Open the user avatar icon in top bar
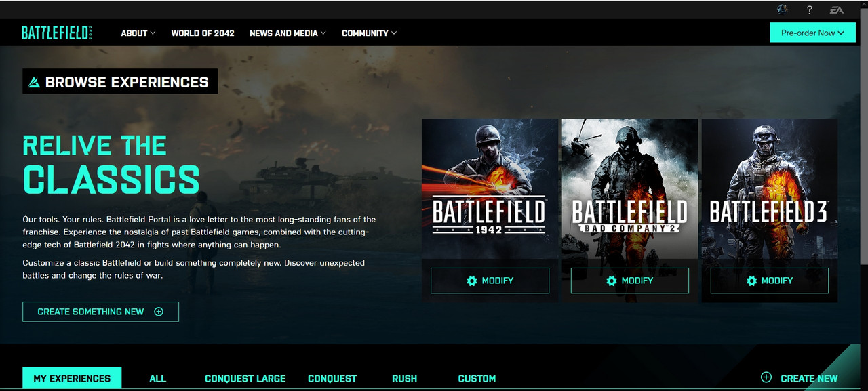Image resolution: width=868 pixels, height=391 pixels. pos(782,9)
